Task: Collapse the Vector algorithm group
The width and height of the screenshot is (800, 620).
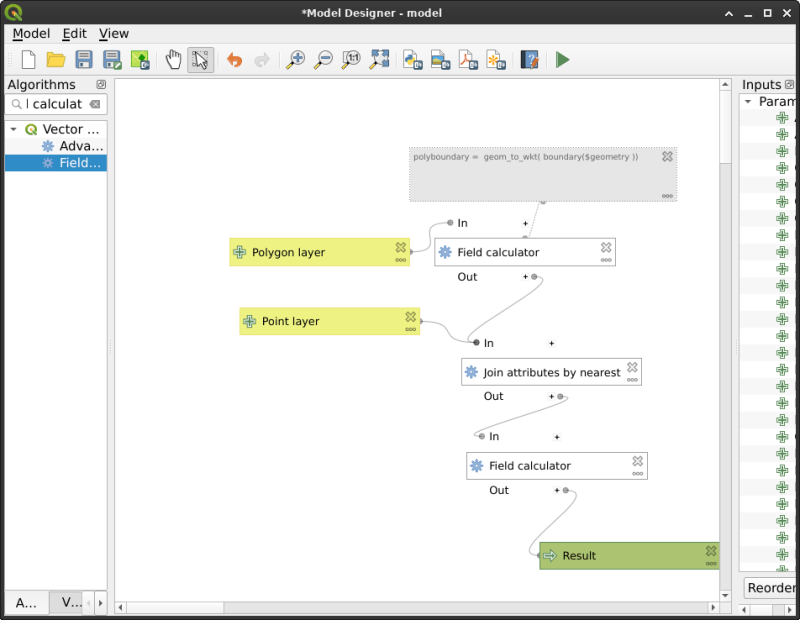Action: pyautogui.click(x=14, y=129)
